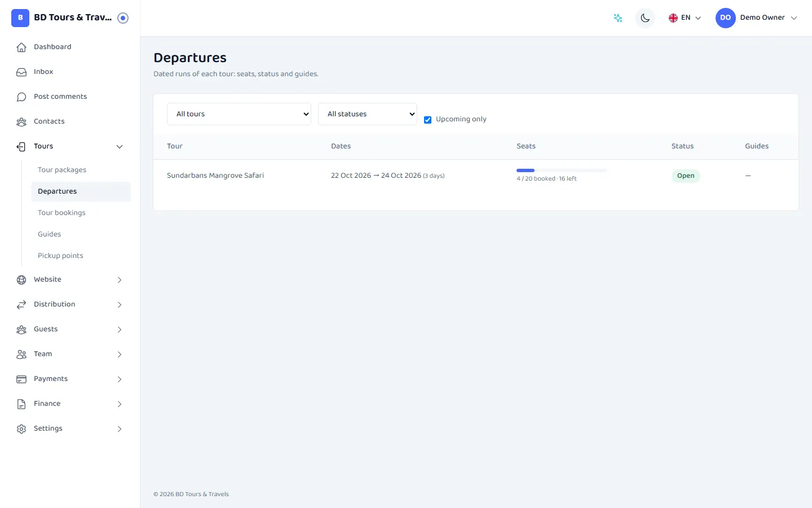
Task: Expand the Guests menu chevron
Action: click(120, 330)
